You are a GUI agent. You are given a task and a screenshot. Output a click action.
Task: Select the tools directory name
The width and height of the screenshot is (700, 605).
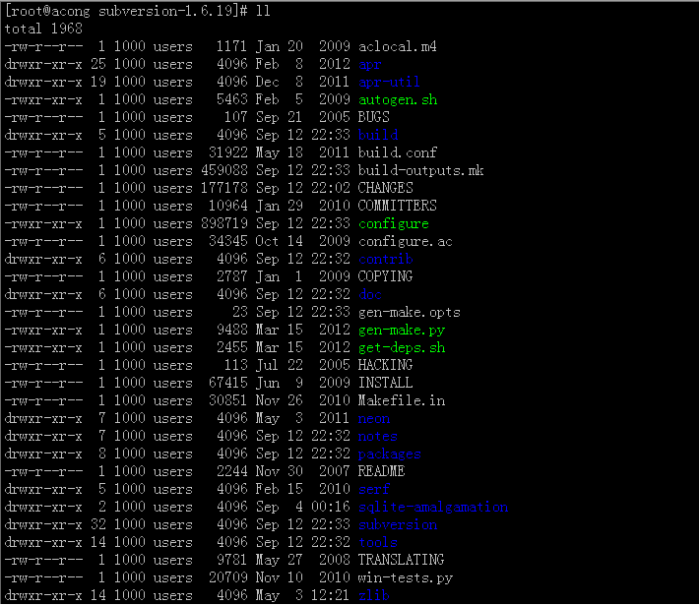click(378, 542)
